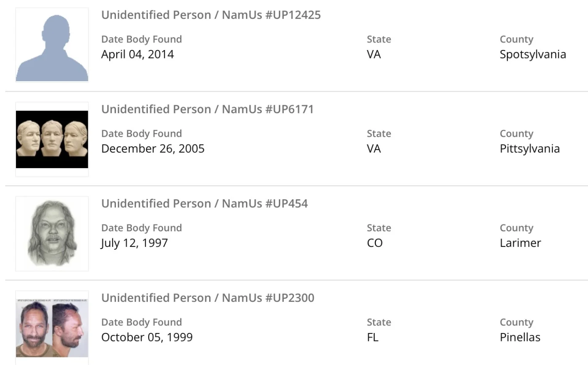Open the clay bust reconstruction thumbnail for UP6171
Screen dimensions: 588x365
52,139
